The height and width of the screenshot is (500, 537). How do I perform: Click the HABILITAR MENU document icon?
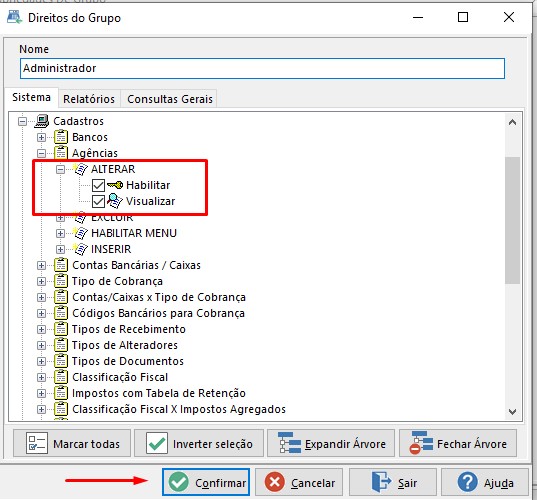coord(80,233)
